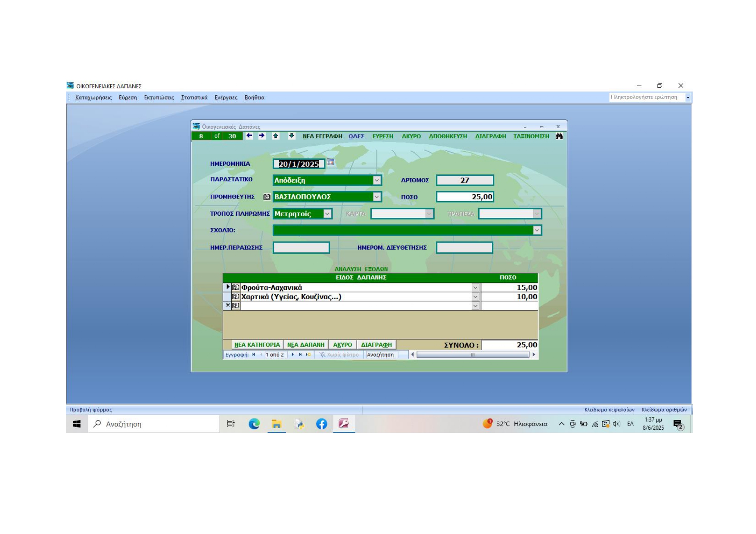
Task: Open the Στατιστικά menu
Action: 194,97
